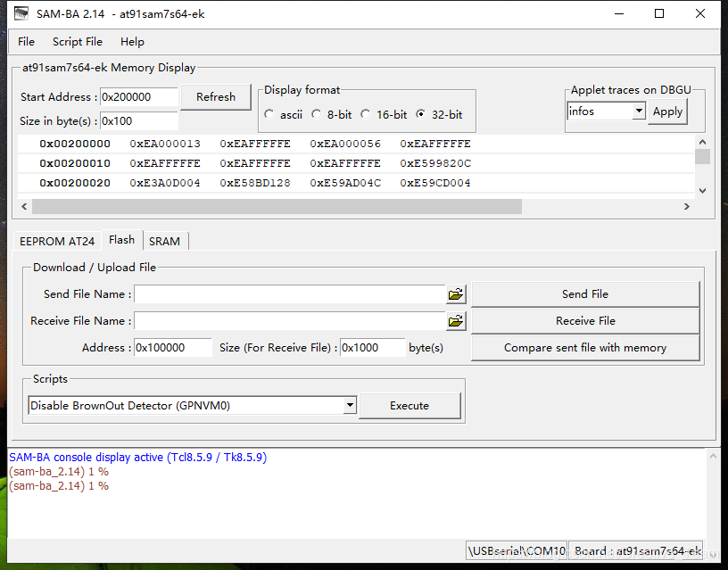Viewport: 728px width, 570px height.
Task: Switch to the Flash tab
Action: pos(121,240)
